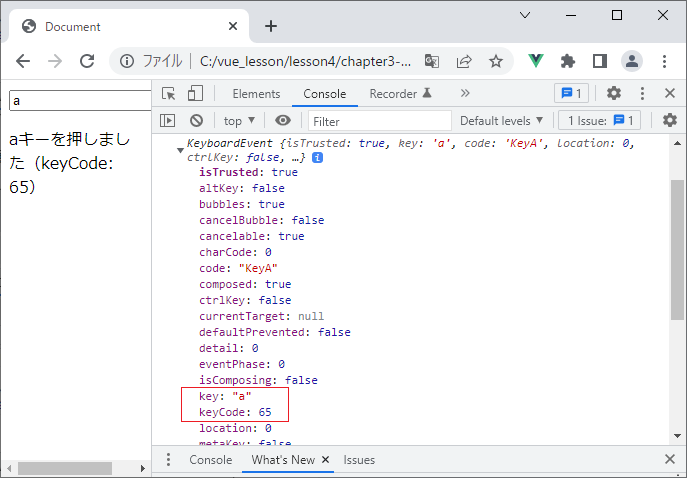Open the tab search dropdown
The image size is (687, 478).
[x=525, y=15]
